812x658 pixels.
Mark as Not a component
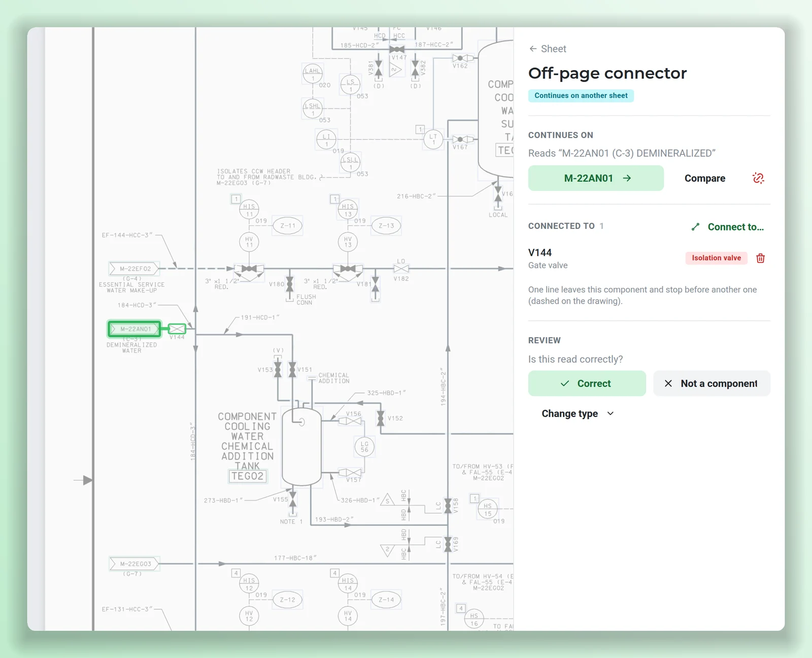[712, 383]
